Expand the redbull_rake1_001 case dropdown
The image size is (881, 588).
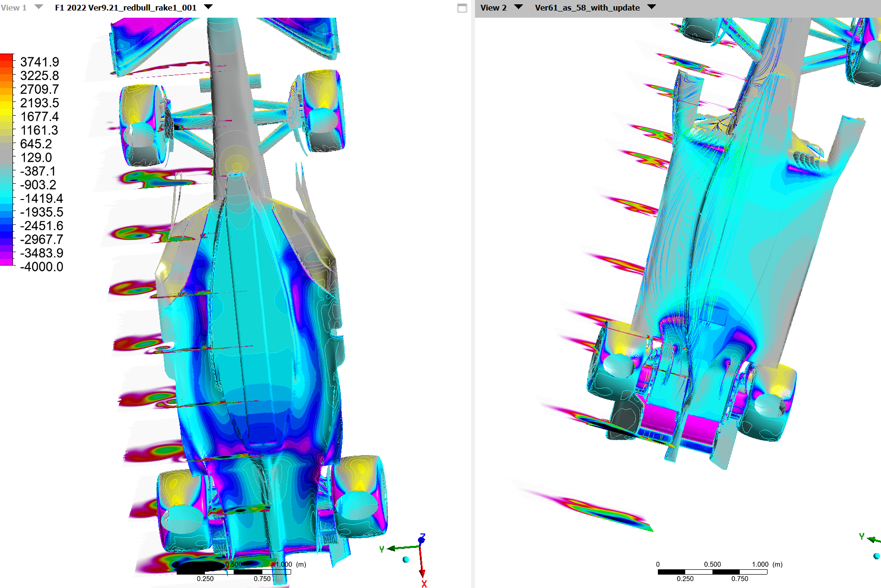(208, 7)
